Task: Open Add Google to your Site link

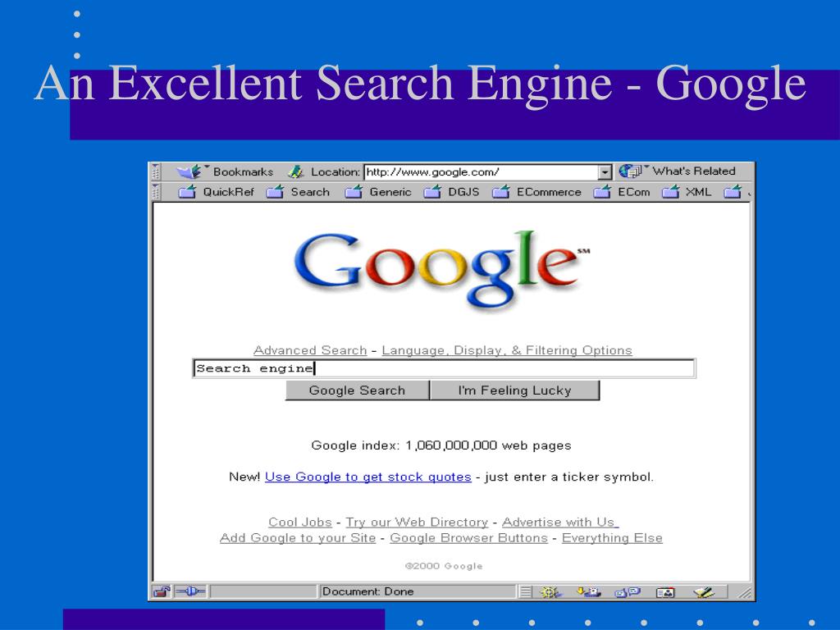Action: [298, 538]
